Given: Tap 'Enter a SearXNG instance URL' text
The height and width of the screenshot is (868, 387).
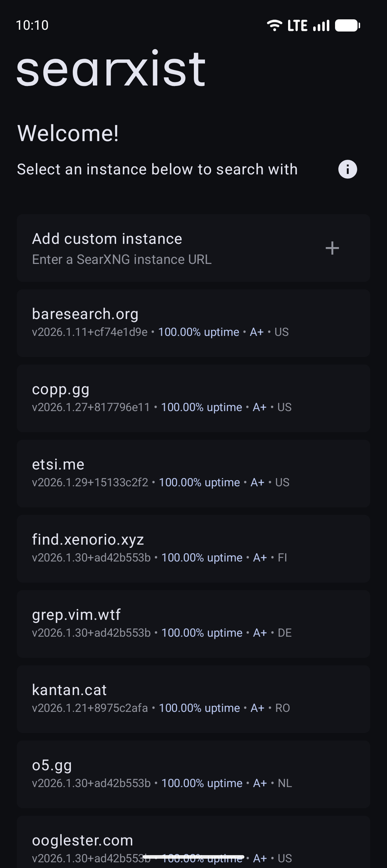Looking at the screenshot, I should point(122,259).
